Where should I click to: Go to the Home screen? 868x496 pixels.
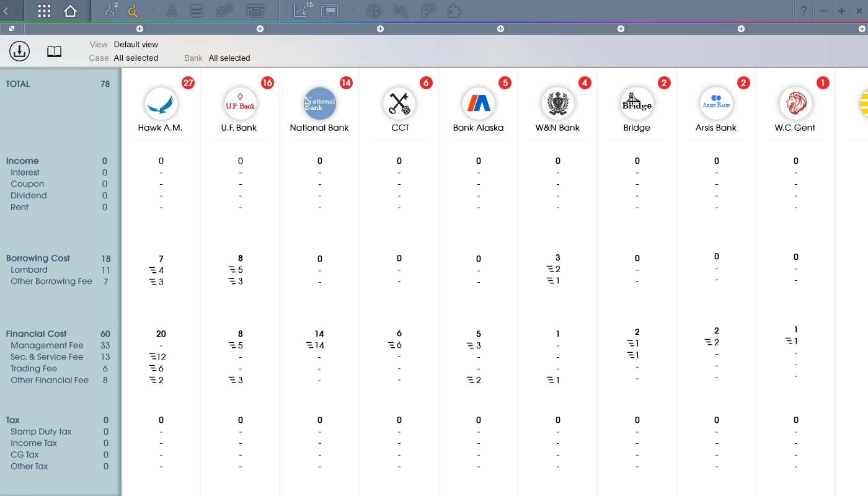[70, 11]
